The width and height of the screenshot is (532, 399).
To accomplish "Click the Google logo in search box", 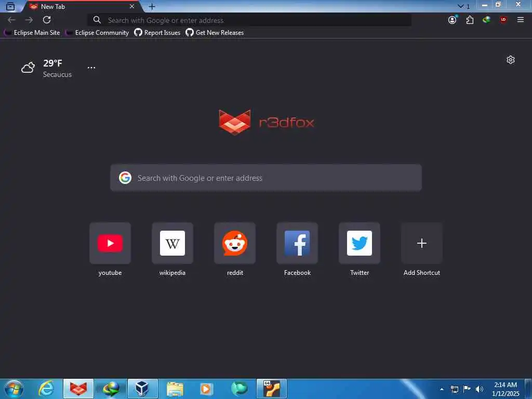I will pyautogui.click(x=125, y=178).
